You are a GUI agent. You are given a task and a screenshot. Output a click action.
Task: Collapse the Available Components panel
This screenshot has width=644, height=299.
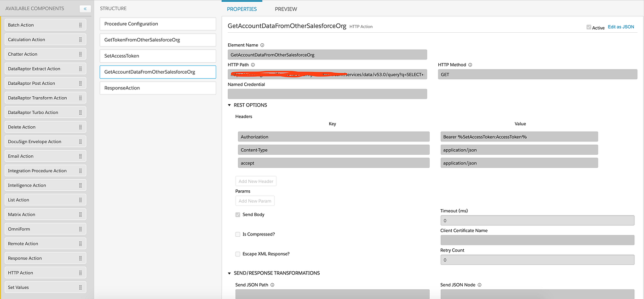point(85,9)
